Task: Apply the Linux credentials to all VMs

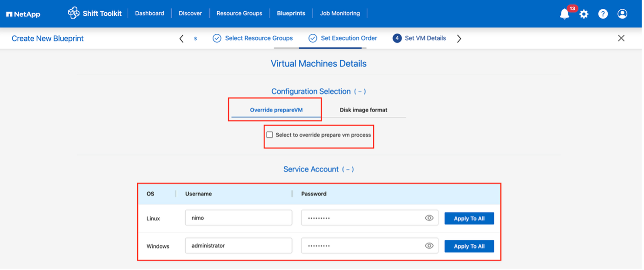Action: (x=469, y=218)
